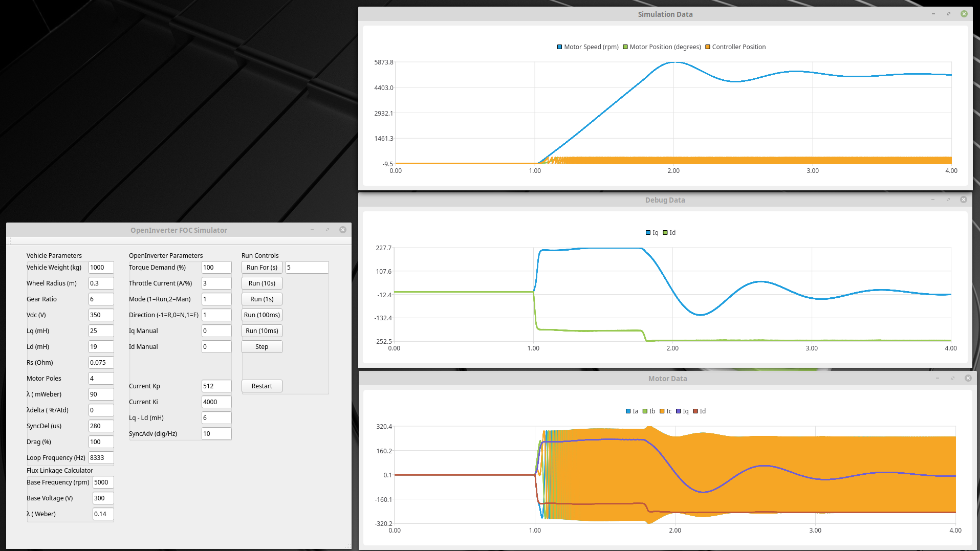Screen dimensions: 980x551
Task: Maximize the Motor Data window
Action: point(953,378)
